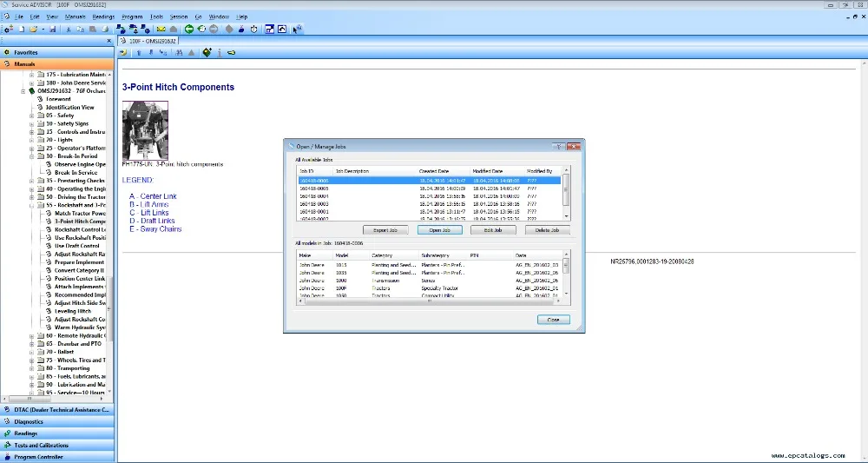Expand the '10 - Safety Signs' folder
868x463 pixels.
[31, 123]
